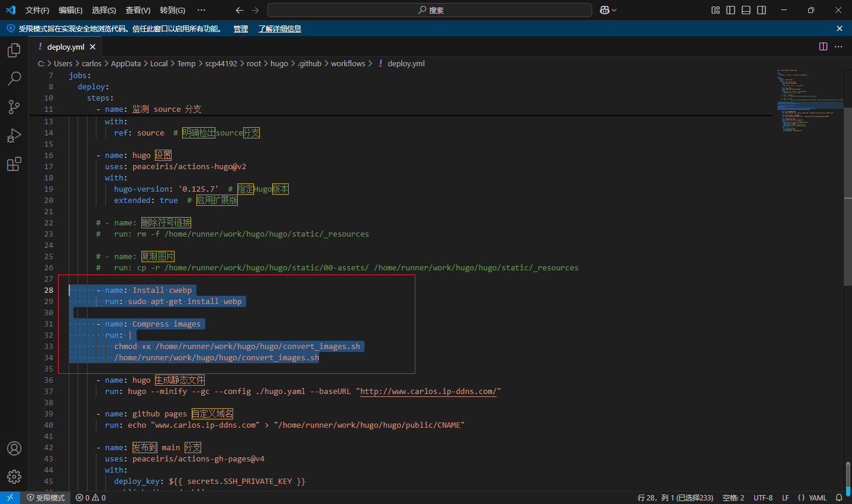The height and width of the screenshot is (504, 852).
Task: Open the Extensions view
Action: [x=14, y=164]
